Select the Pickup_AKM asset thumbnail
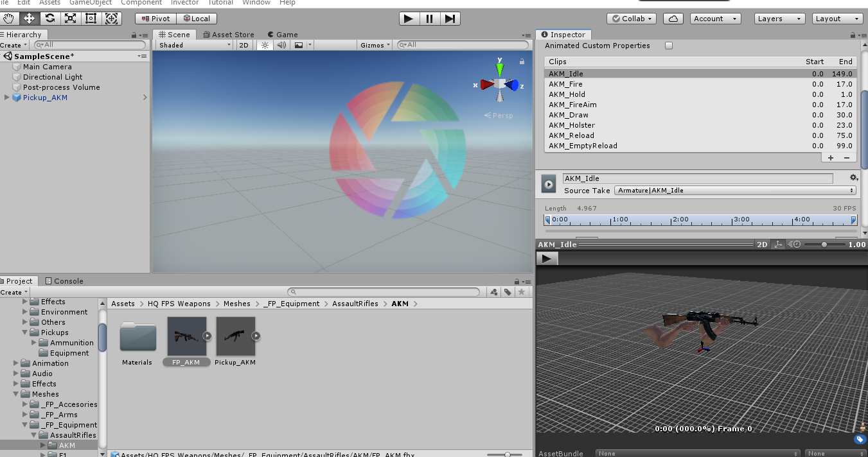This screenshot has height=457, width=868. [235, 336]
